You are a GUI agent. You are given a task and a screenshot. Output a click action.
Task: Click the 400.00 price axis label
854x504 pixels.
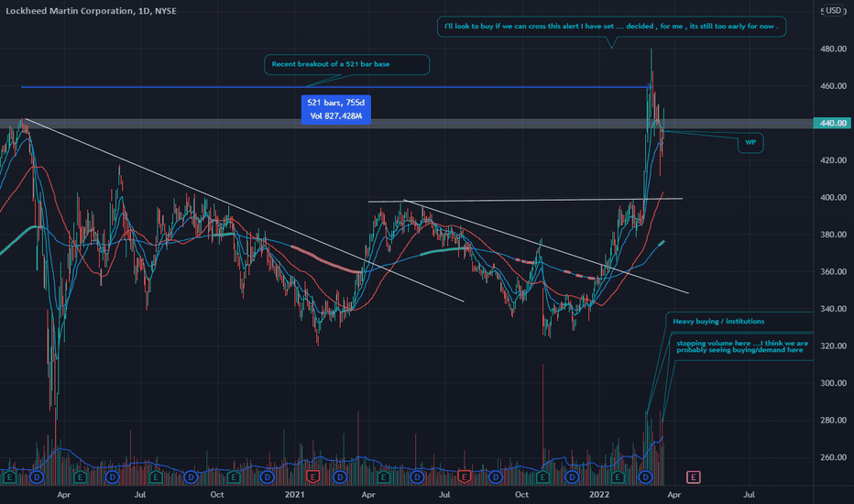click(x=833, y=197)
